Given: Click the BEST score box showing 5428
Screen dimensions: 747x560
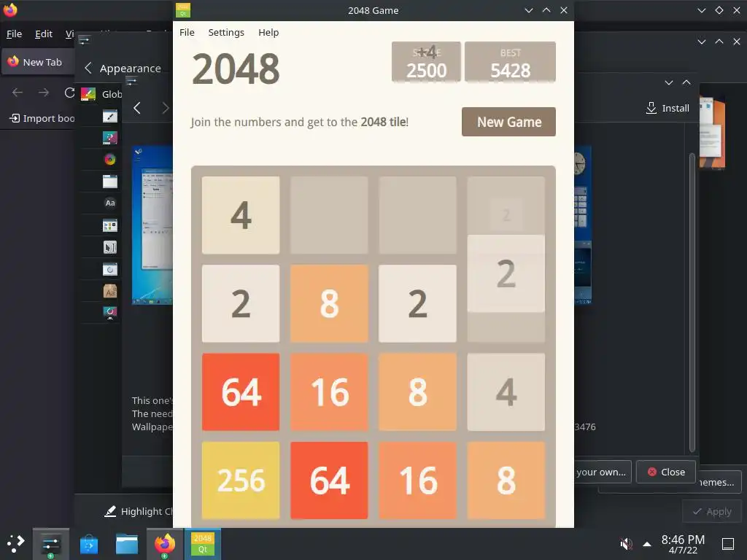Looking at the screenshot, I should (510, 62).
